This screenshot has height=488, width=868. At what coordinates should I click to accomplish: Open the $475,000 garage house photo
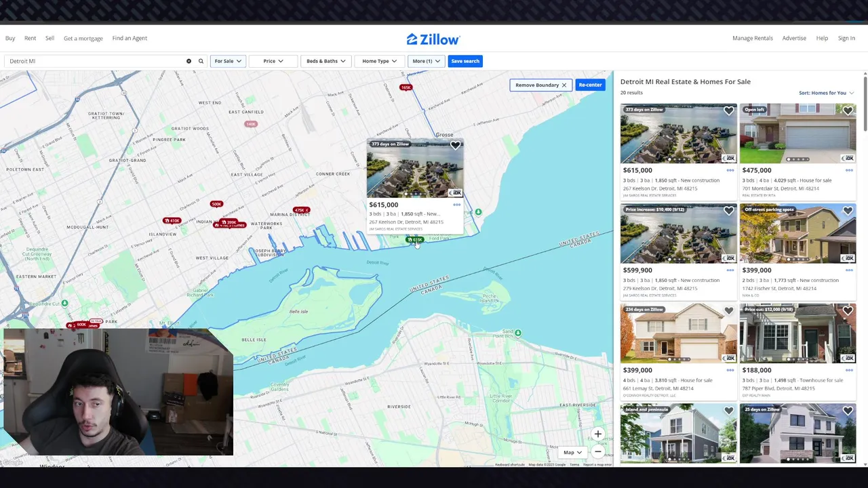[x=797, y=134]
